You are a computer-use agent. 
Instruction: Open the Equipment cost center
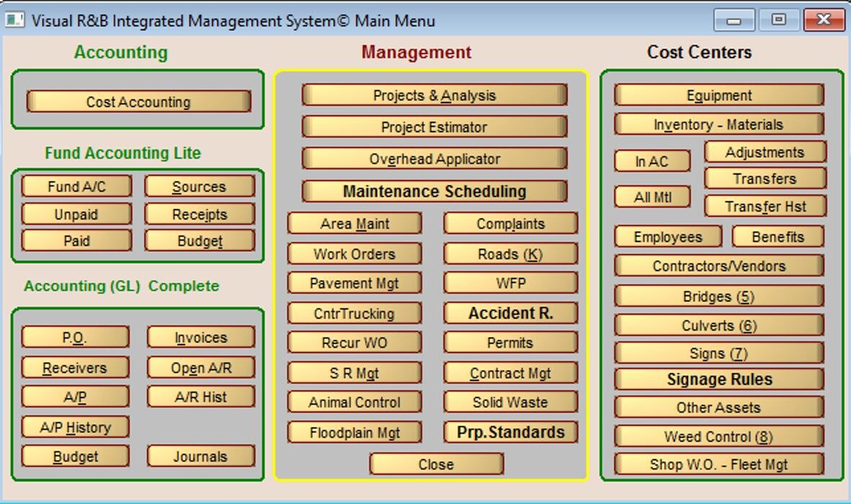point(718,96)
